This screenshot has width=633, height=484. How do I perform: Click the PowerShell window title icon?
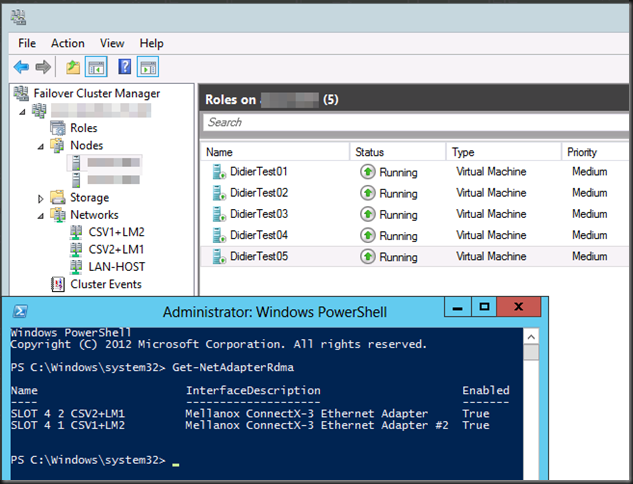pos(20,311)
